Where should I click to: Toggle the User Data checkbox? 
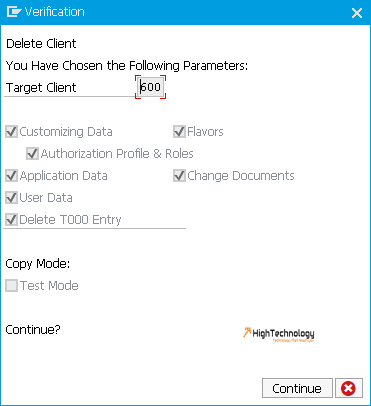point(12,198)
